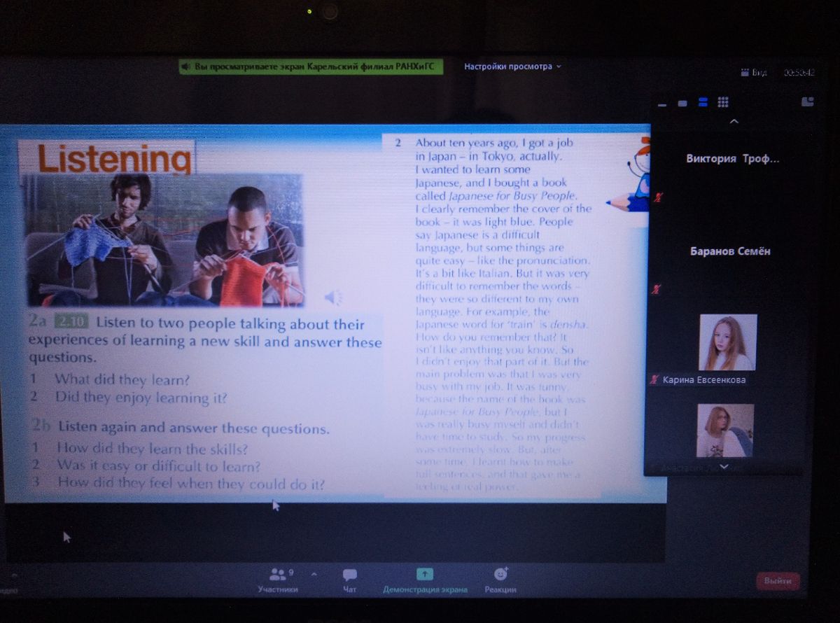Click Карина Евсеенкова's muted microphone icon
Image resolution: width=840 pixels, height=623 pixels.
tap(654, 380)
